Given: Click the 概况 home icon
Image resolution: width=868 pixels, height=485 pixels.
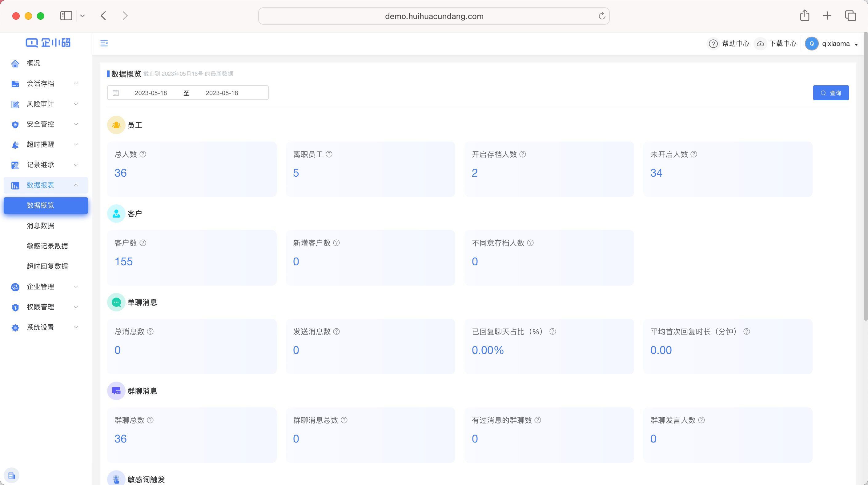Looking at the screenshot, I should pyautogui.click(x=15, y=64).
